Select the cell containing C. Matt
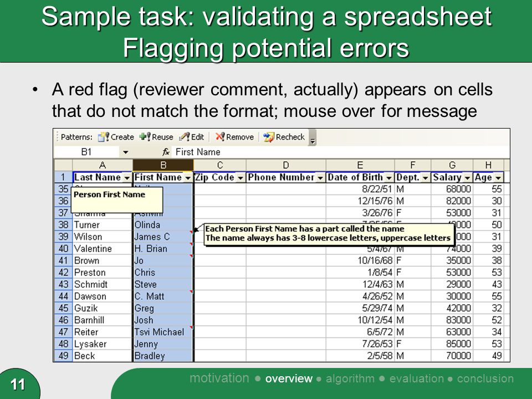Viewport: 532px width, 399px height. click(x=163, y=296)
